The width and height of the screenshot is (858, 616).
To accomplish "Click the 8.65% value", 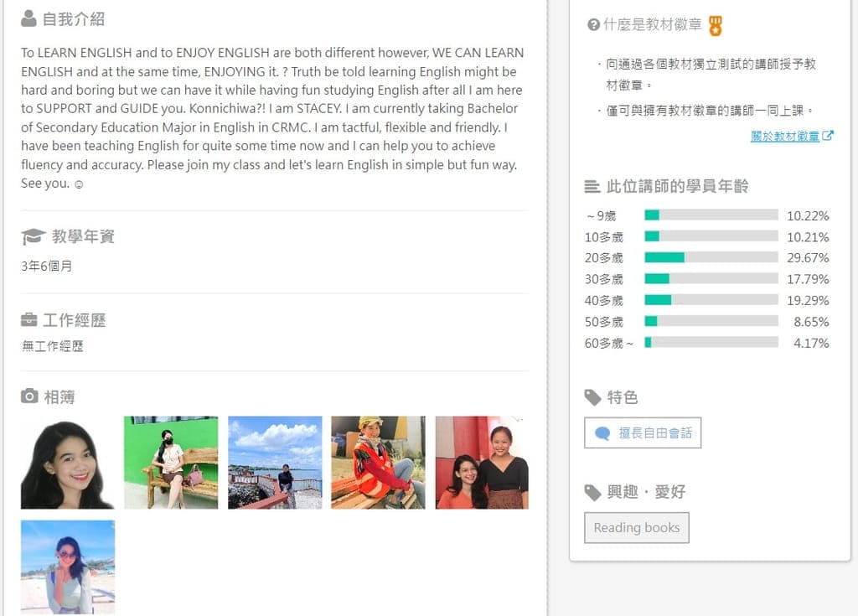I will coord(811,322).
